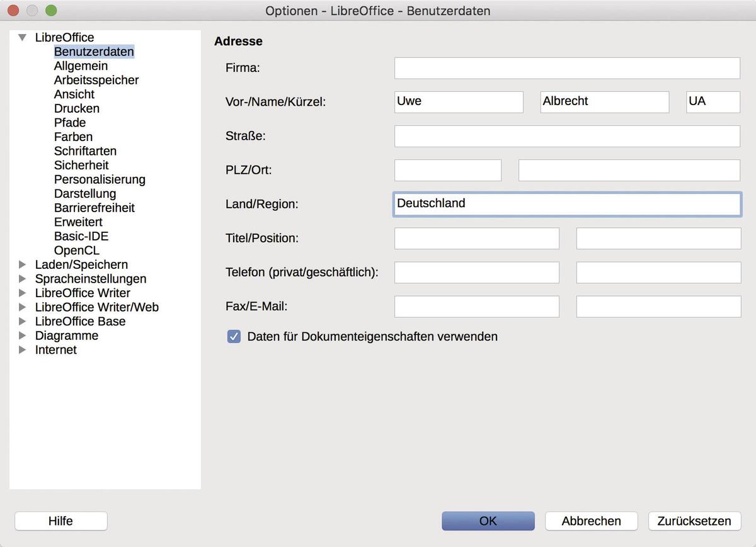Viewport: 756px width, 547px height.
Task: Click the Zurücksetzen button
Action: coord(694,521)
